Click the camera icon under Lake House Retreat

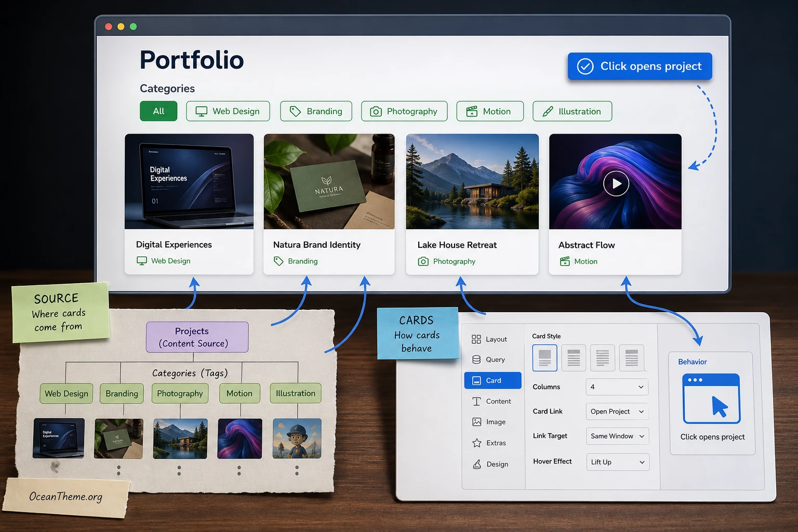(x=423, y=261)
